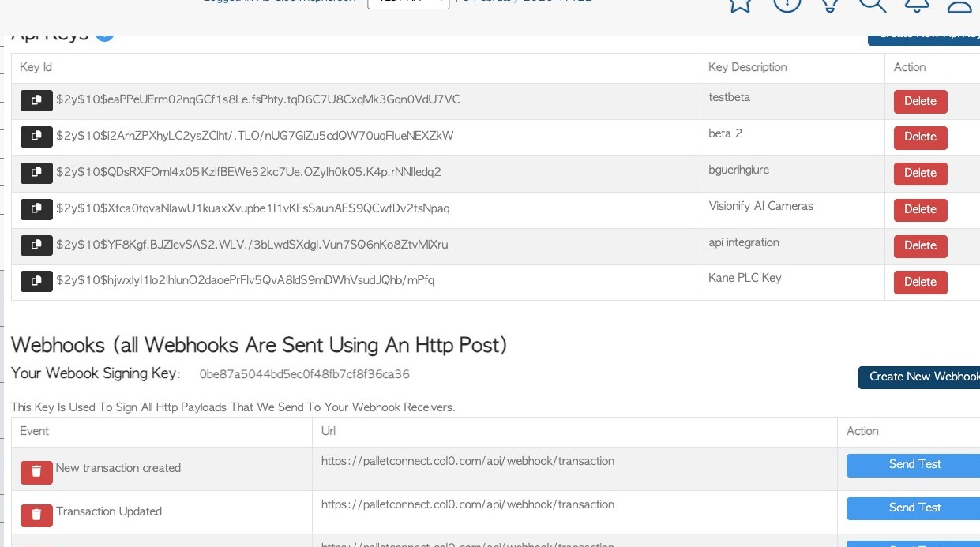The image size is (980, 547).
Task: Copy the beta 2 API key
Action: pyautogui.click(x=36, y=137)
